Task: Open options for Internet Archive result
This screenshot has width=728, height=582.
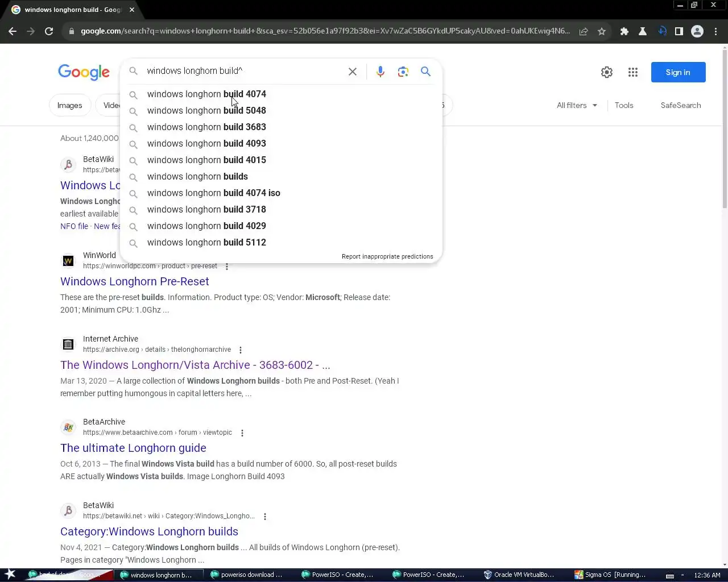Action: tap(241, 350)
